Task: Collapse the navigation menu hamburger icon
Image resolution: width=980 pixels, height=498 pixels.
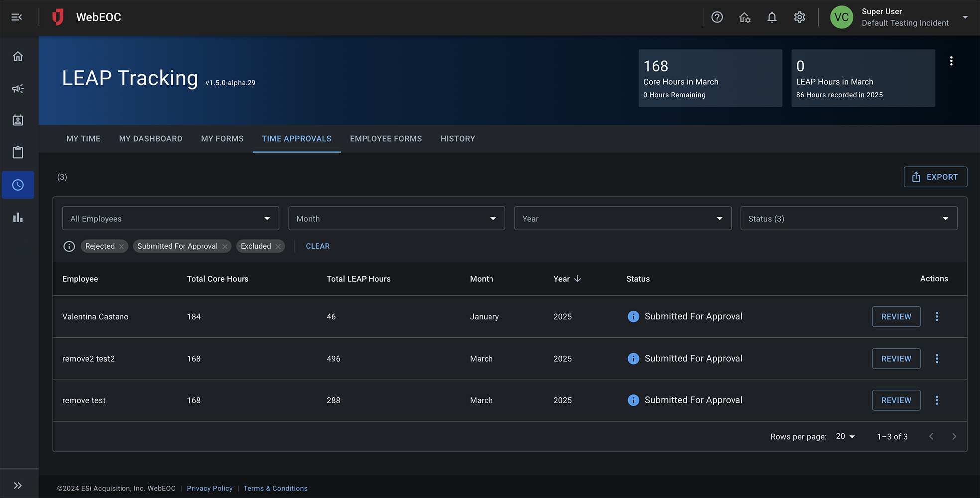Action: (17, 17)
